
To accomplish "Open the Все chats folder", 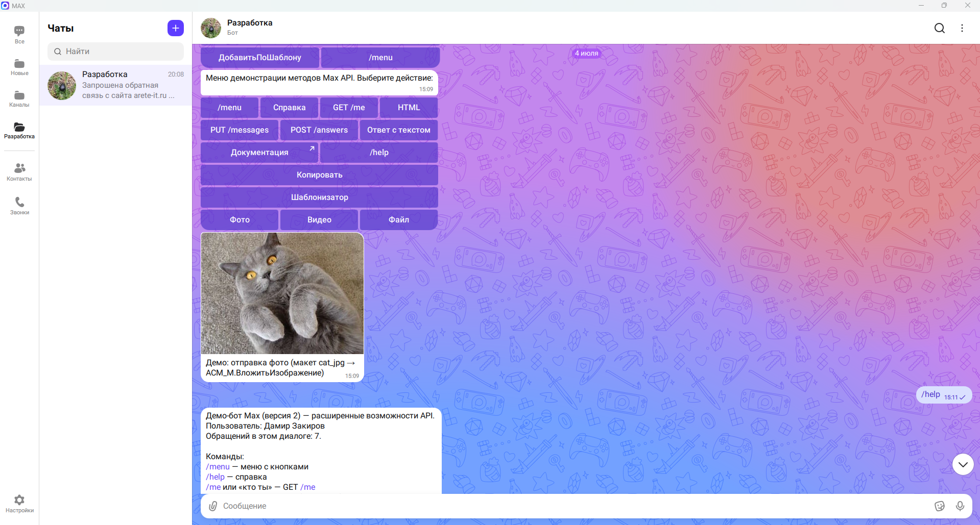I will (x=19, y=35).
